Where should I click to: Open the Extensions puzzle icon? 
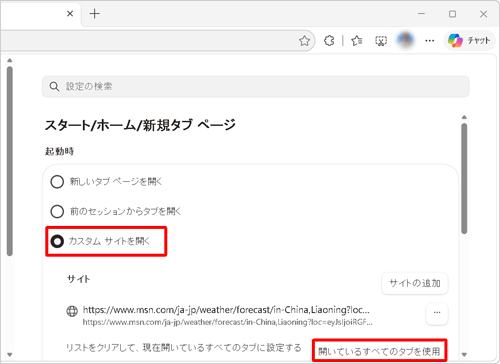(x=329, y=41)
